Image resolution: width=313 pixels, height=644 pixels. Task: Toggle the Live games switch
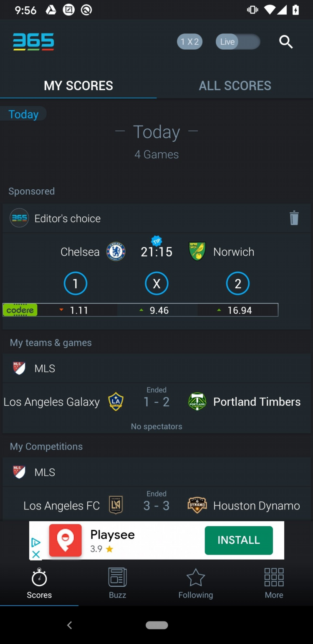pos(238,42)
